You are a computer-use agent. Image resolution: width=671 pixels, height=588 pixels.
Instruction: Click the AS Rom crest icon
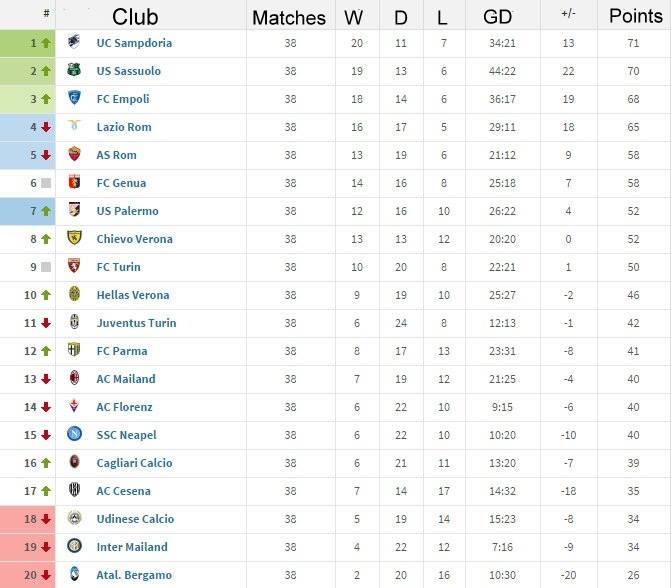pos(74,154)
